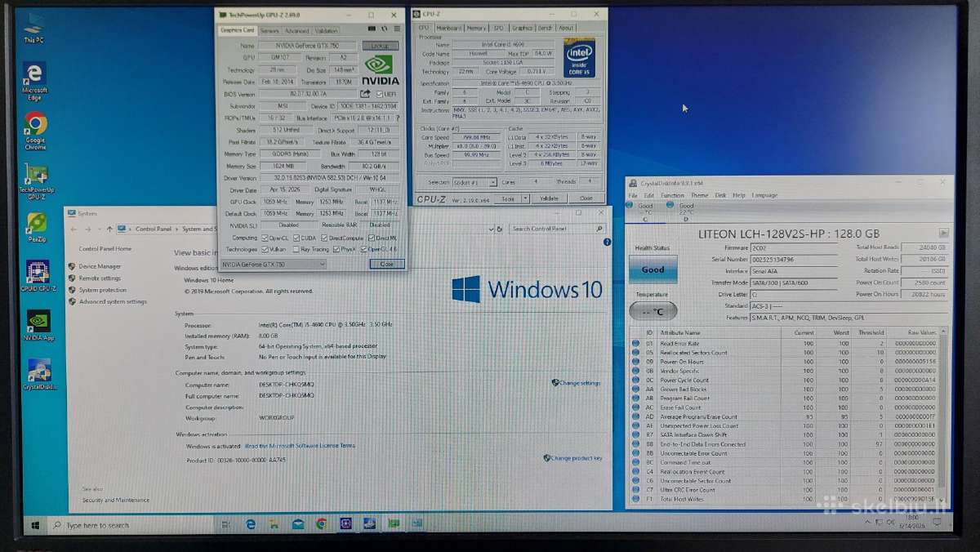
Task: Click Validate button in CPU-Z
Action: pyautogui.click(x=550, y=198)
